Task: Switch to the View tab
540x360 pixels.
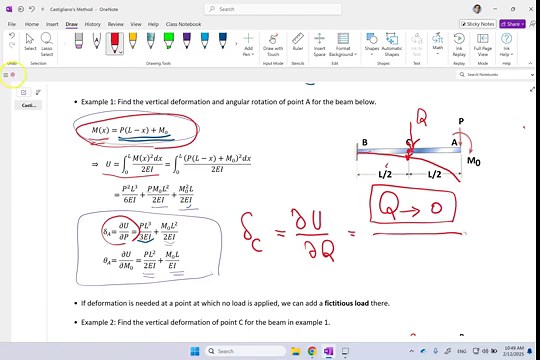Action: pyautogui.click(x=136, y=24)
